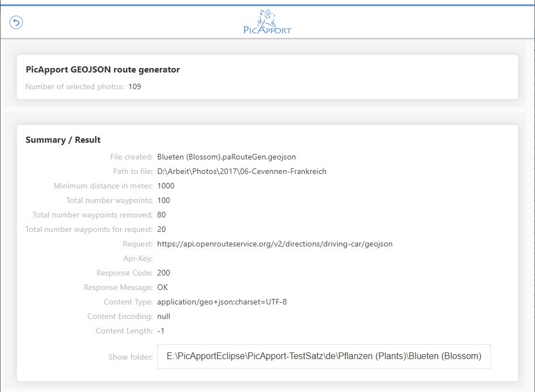Click the back arrow icon
Viewport: 535px width, 392px height.
(16, 22)
